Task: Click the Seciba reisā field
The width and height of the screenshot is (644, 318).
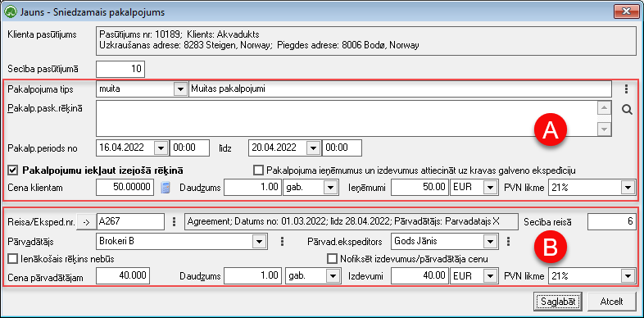Action: (611, 222)
